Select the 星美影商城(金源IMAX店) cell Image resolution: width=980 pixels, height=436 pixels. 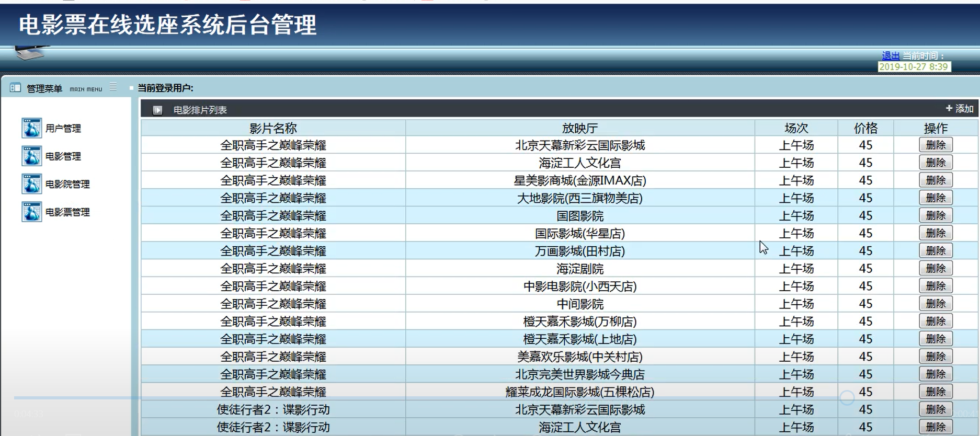[580, 180]
